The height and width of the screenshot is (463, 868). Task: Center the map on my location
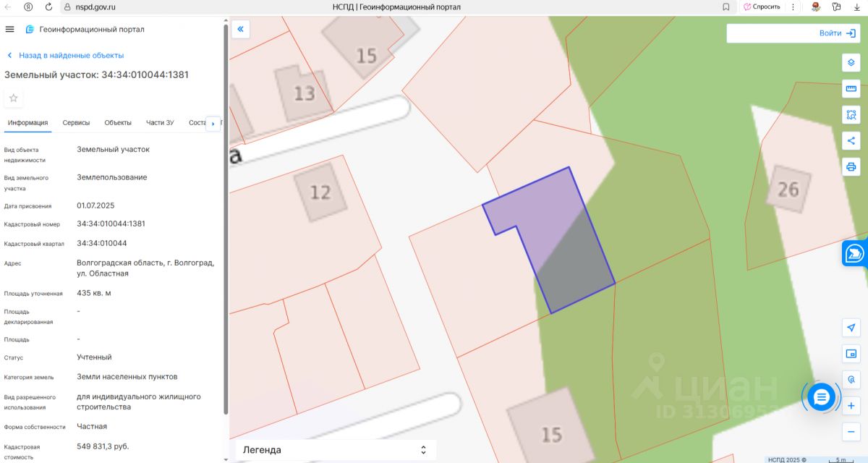tap(851, 328)
